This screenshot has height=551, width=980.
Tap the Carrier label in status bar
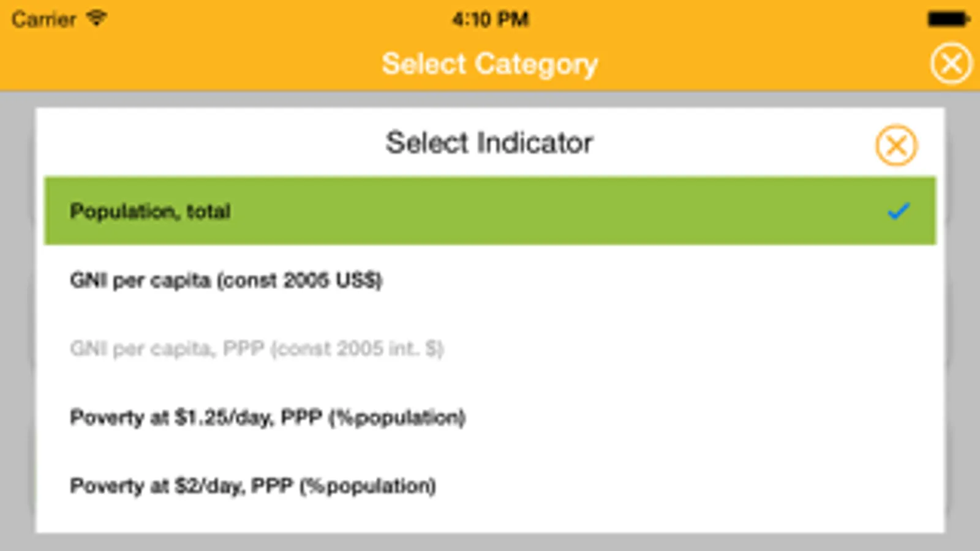[x=43, y=20]
